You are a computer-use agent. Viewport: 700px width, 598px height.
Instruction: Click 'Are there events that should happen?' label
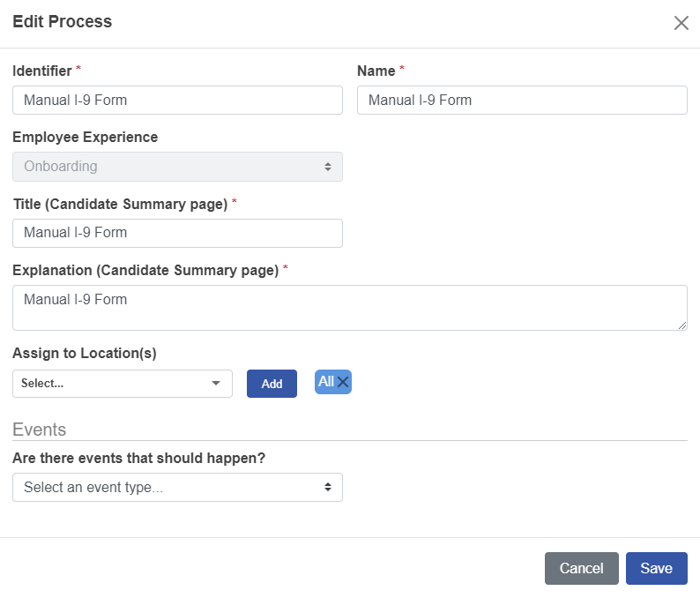coord(139,459)
